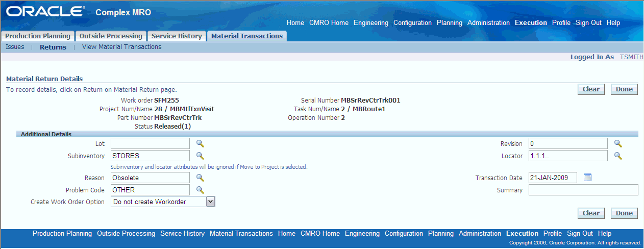Click footer Administration link
The width and height of the screenshot is (644, 249).
(480, 234)
